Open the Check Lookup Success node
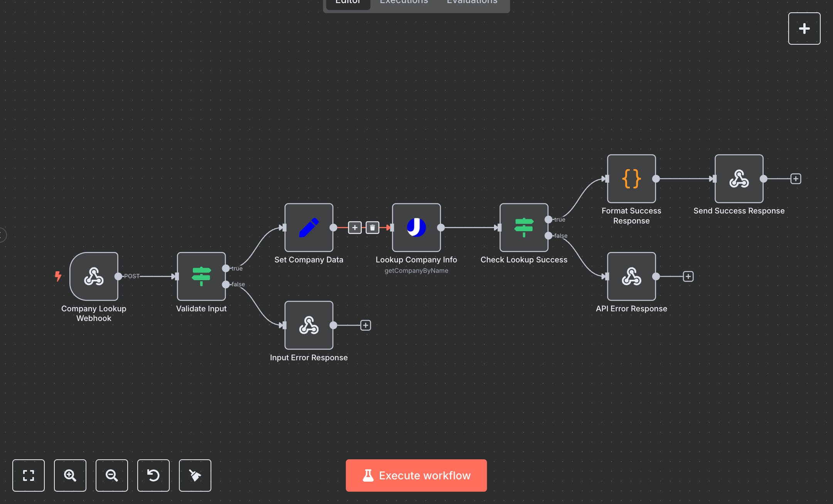This screenshot has width=833, height=504. pyautogui.click(x=524, y=228)
